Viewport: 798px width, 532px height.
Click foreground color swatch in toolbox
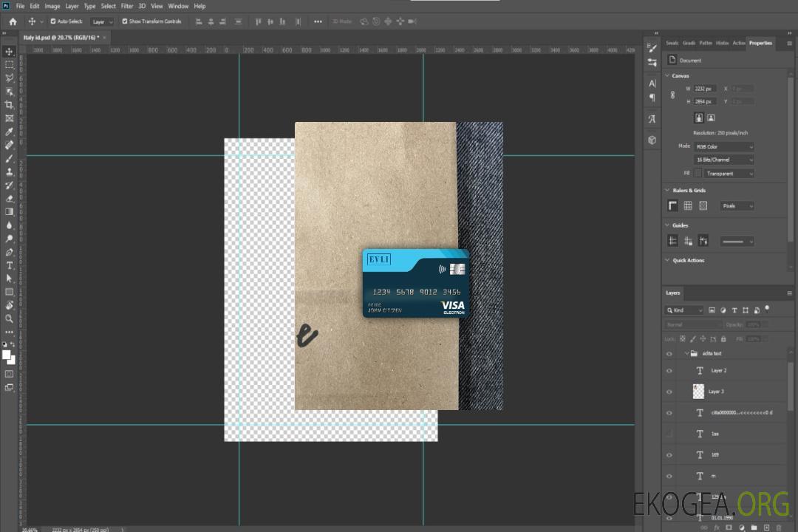point(6,355)
